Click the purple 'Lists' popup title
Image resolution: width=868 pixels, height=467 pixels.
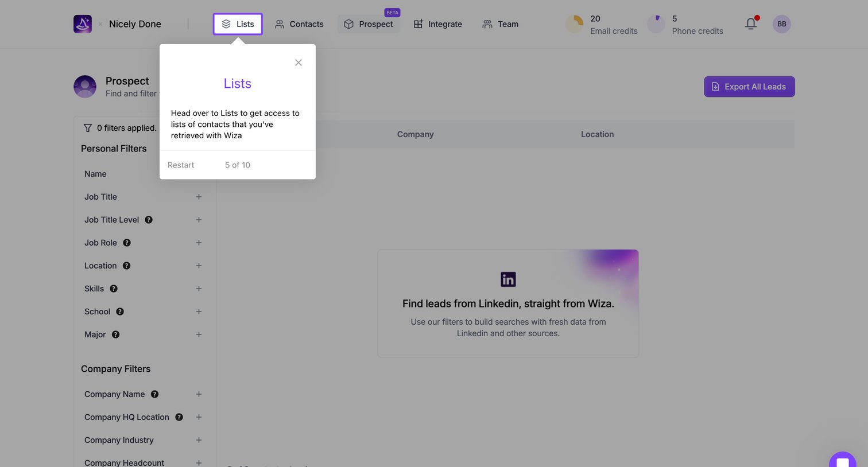238,84
